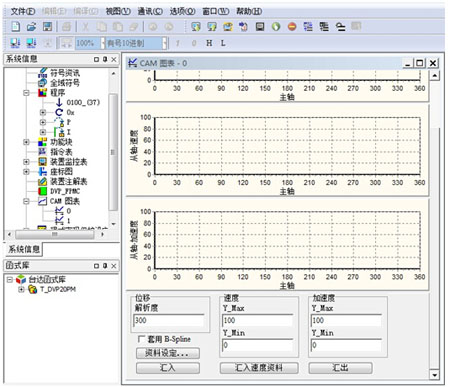
Task: Click the 汇入速度资料 button
Action: coord(259,368)
